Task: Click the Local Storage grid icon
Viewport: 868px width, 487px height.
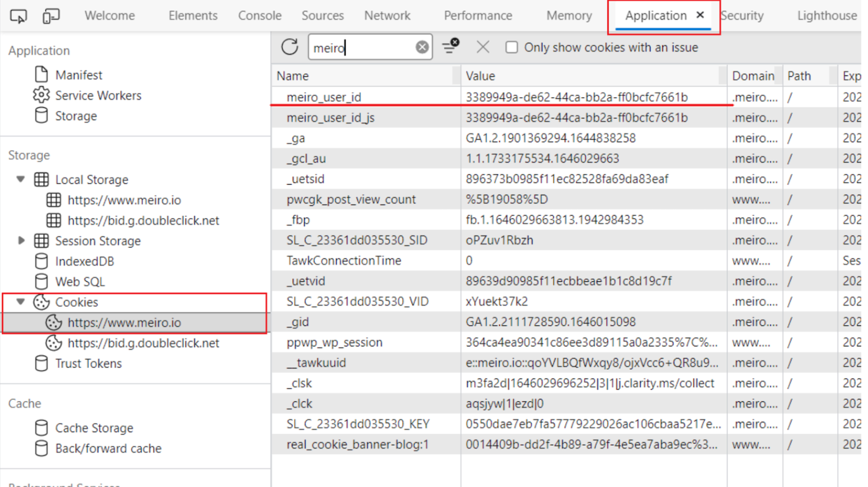Action: [41, 180]
